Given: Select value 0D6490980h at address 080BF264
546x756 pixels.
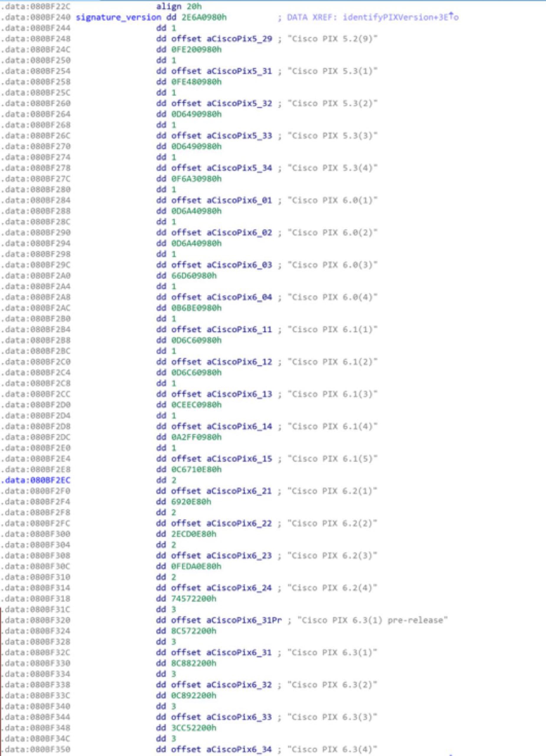Looking at the screenshot, I should pyautogui.click(x=196, y=114).
